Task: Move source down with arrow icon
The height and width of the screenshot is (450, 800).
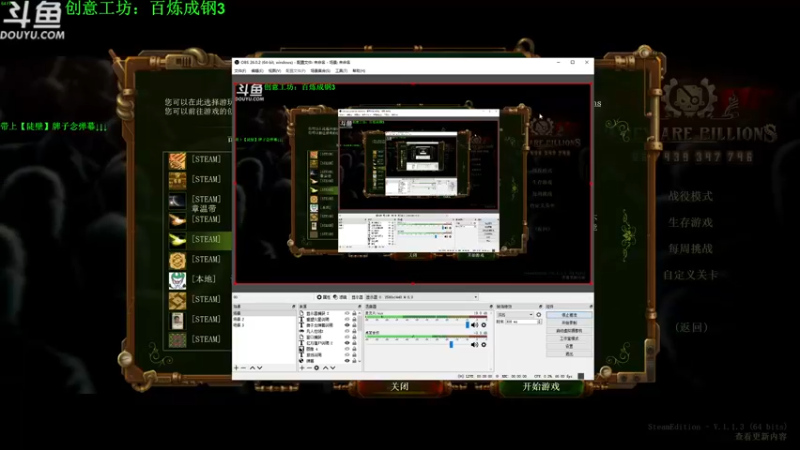Action: [333, 368]
